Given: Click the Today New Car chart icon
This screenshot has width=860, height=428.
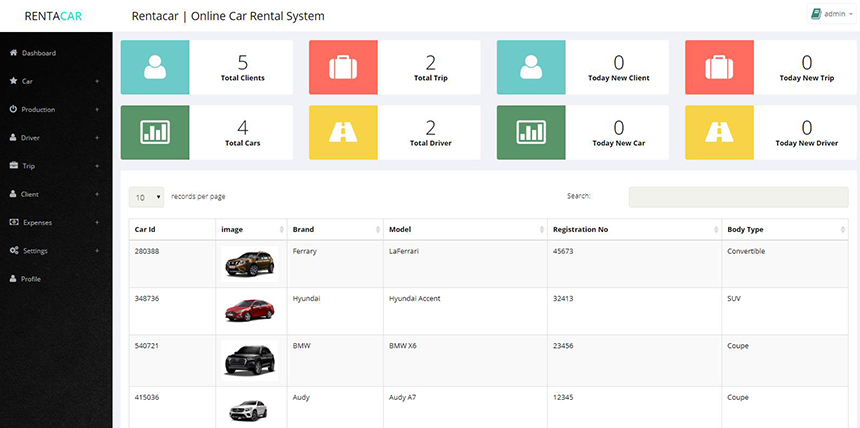Looking at the screenshot, I should coord(531,132).
